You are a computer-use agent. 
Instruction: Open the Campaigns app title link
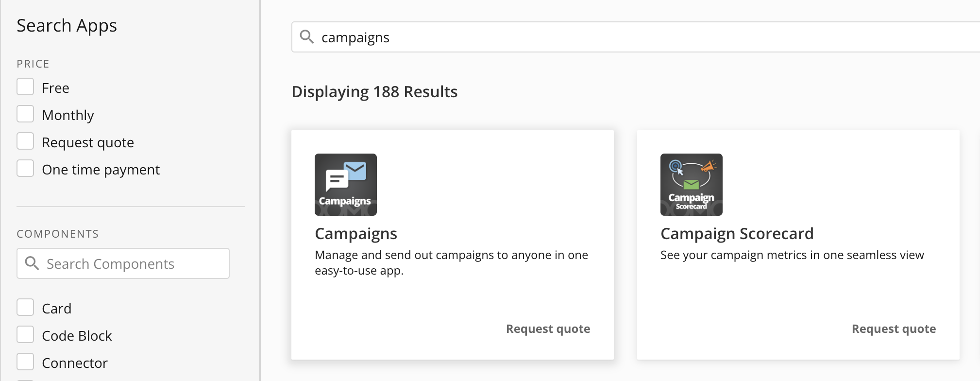[x=356, y=234]
